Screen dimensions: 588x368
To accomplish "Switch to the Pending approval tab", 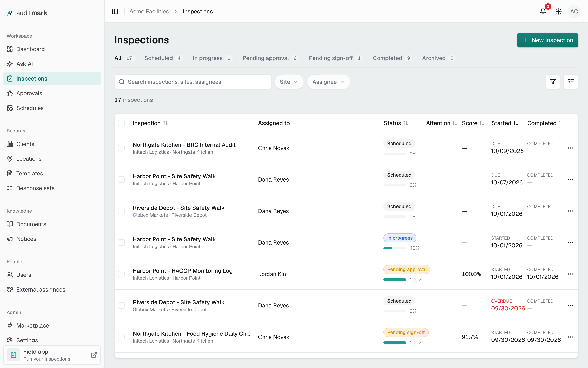I will [x=271, y=58].
